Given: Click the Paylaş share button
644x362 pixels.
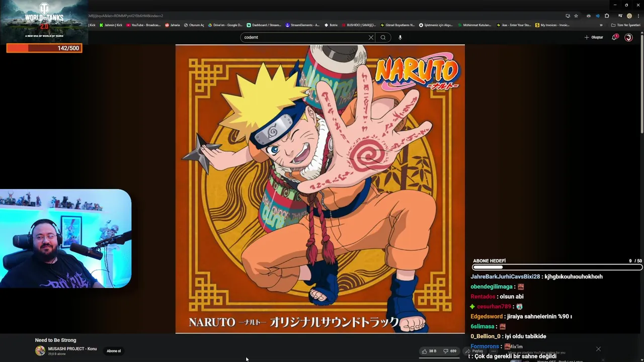Looking at the screenshot, I should pyautogui.click(x=474, y=351).
